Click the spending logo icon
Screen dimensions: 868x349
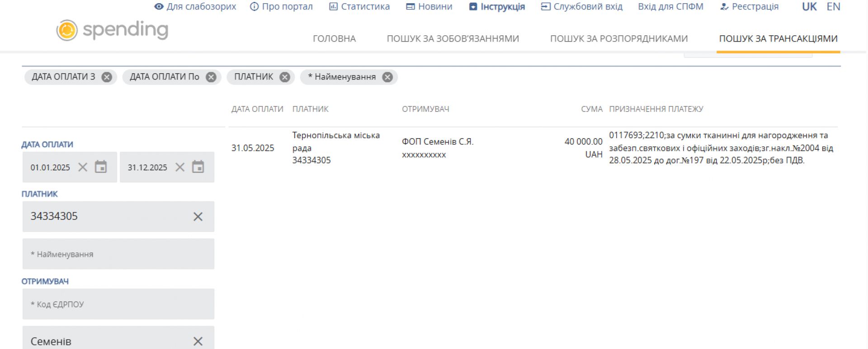click(x=67, y=30)
